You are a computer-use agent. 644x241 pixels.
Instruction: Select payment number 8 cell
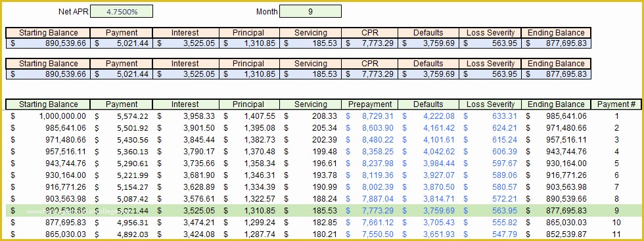pos(616,199)
